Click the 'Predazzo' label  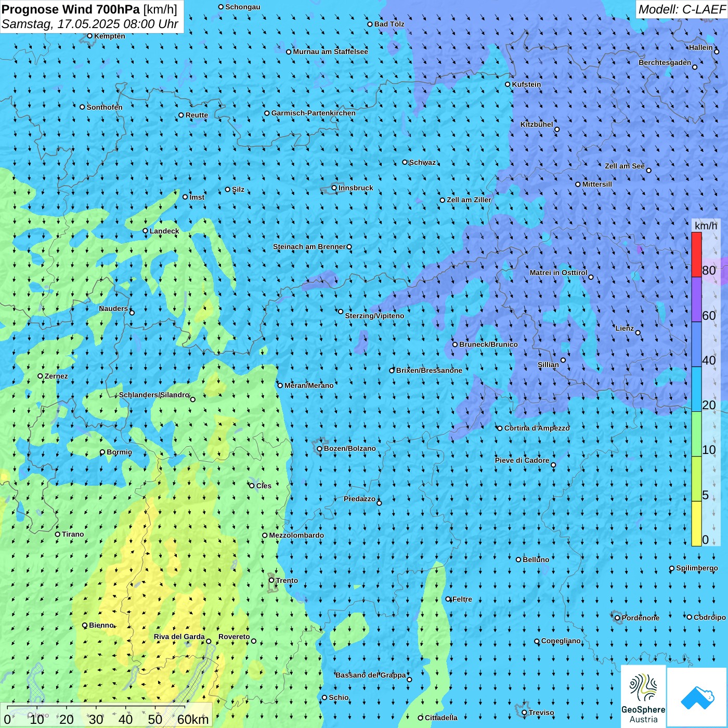point(359,499)
